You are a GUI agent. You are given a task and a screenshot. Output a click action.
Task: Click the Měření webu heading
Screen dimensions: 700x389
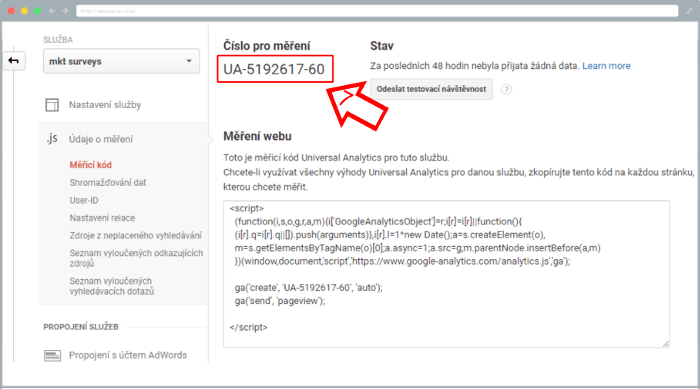pyautogui.click(x=257, y=136)
